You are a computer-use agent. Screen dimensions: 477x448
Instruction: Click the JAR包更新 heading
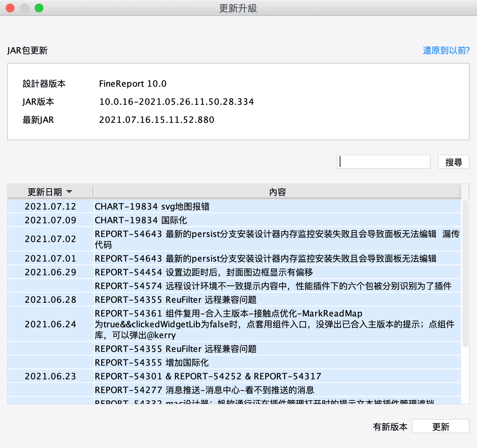coord(27,51)
